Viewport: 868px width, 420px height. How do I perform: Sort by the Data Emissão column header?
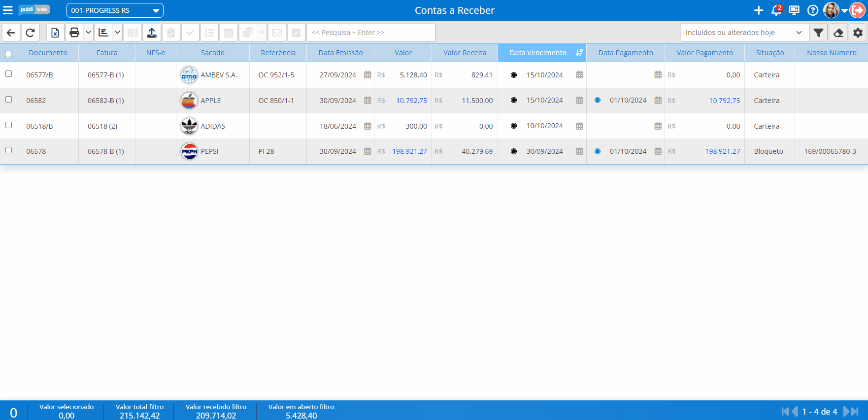340,53
